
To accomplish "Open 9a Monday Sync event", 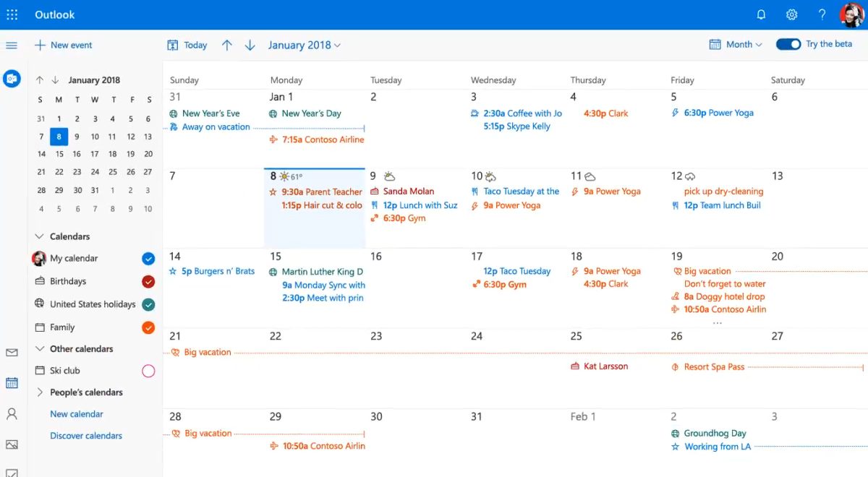I will pos(323,285).
